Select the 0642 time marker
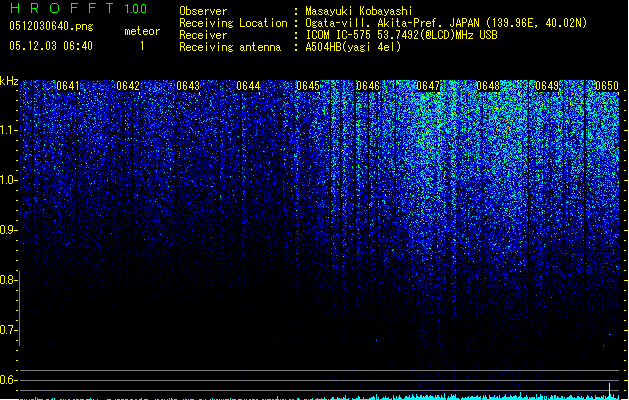 click(128, 86)
